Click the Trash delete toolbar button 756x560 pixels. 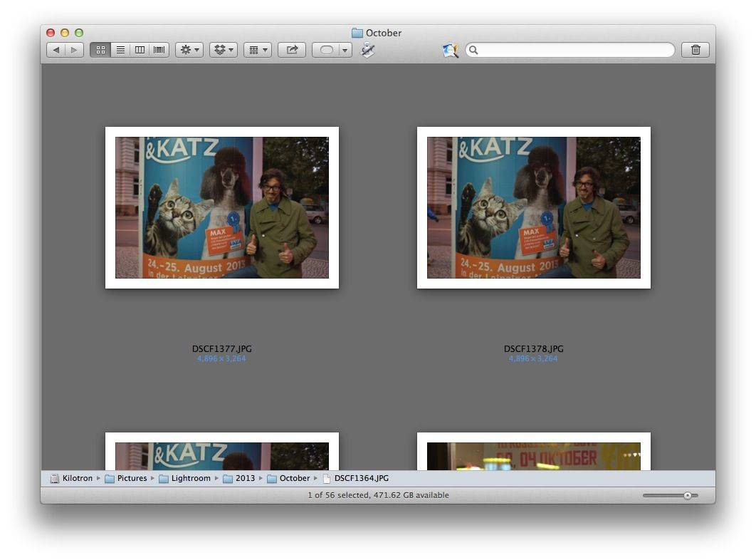coord(695,50)
